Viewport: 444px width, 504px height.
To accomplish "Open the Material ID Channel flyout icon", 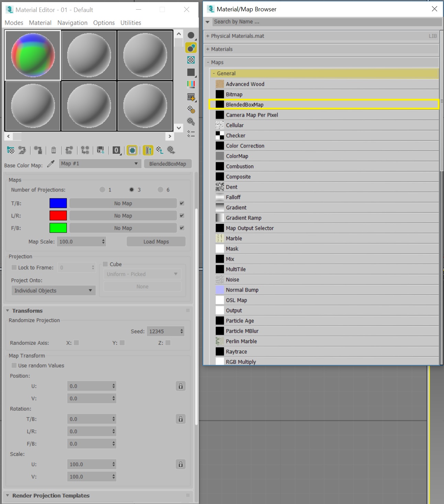I will point(116,150).
